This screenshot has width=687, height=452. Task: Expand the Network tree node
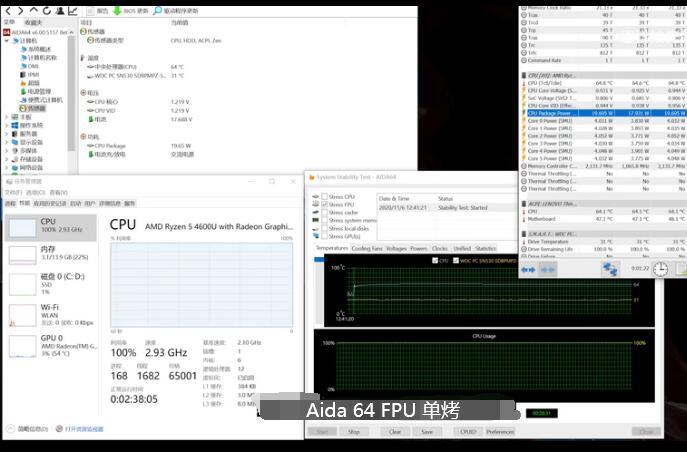[7, 168]
